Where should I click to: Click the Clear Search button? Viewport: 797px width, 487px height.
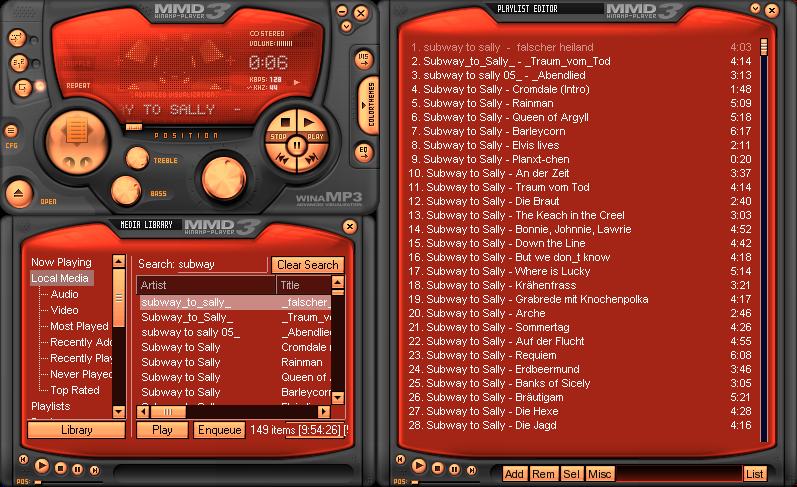307,265
